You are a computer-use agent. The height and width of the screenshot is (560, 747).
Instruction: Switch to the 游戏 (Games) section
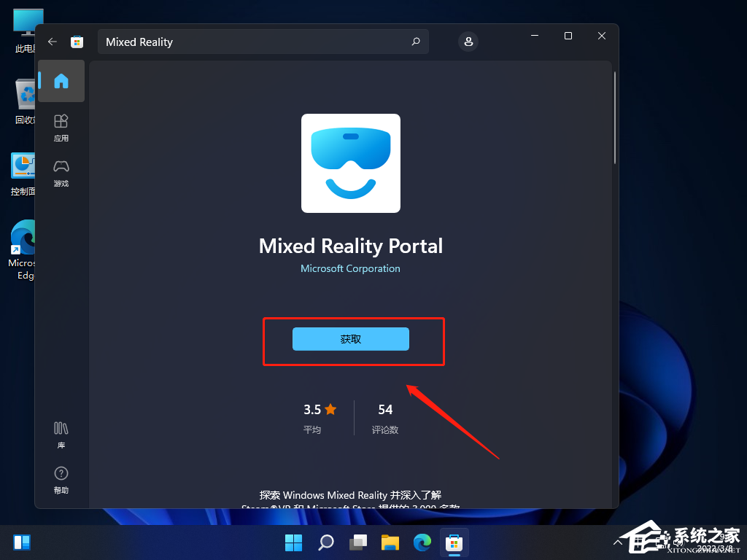click(61, 173)
